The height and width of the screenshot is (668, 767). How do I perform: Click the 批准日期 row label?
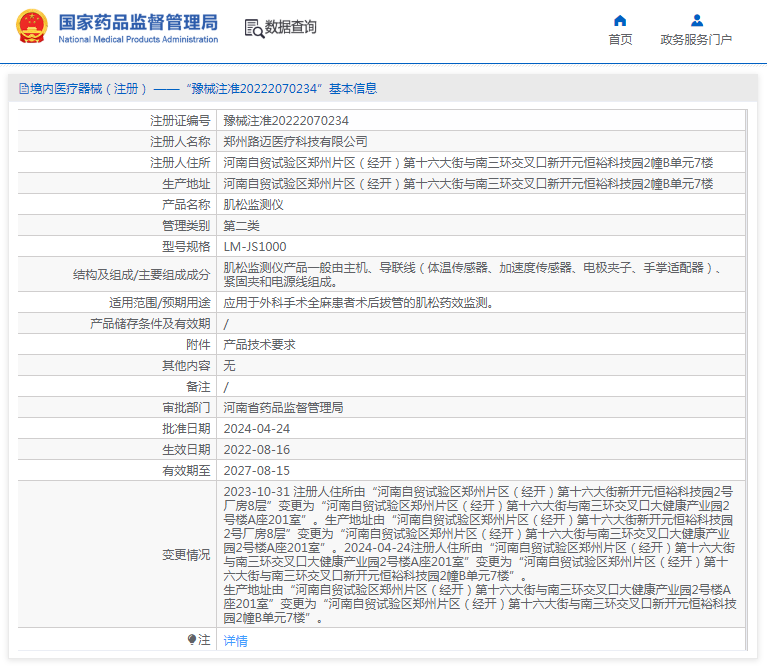(x=186, y=429)
